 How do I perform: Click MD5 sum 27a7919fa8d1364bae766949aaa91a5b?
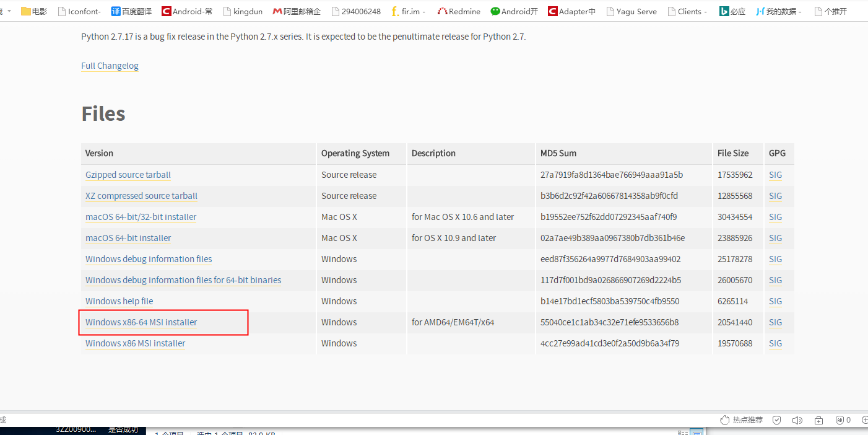click(612, 175)
